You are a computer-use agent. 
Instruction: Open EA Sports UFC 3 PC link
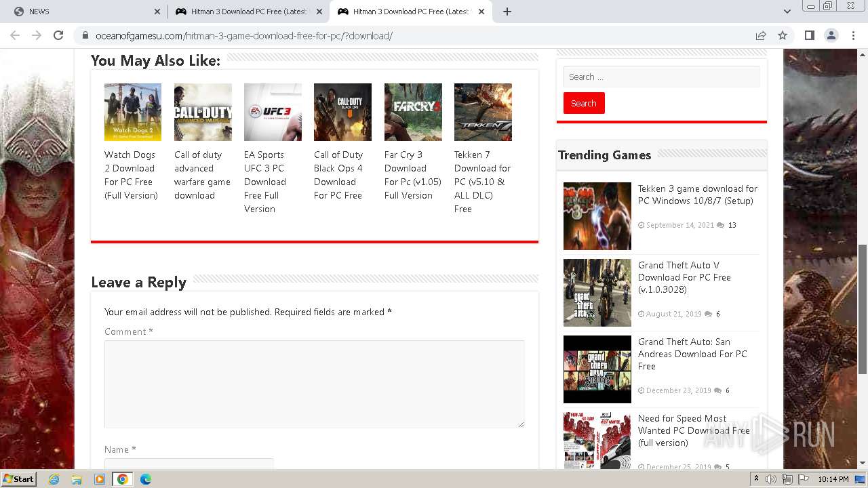tap(265, 182)
